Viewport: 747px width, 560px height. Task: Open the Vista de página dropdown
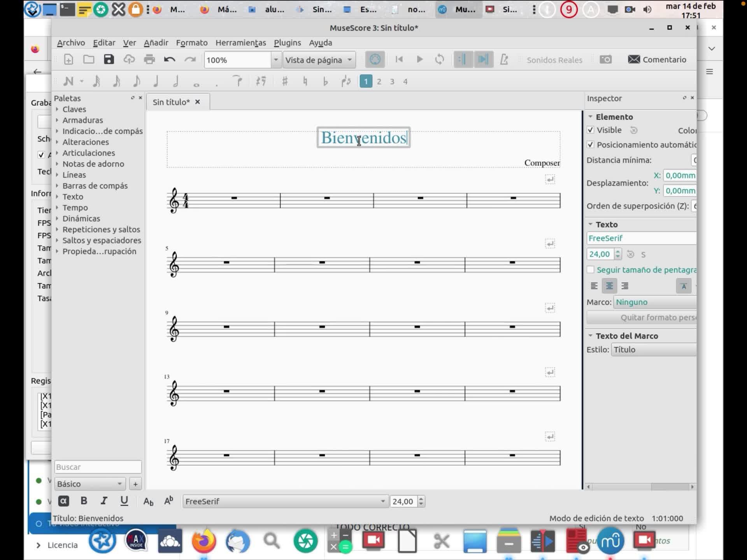click(319, 60)
